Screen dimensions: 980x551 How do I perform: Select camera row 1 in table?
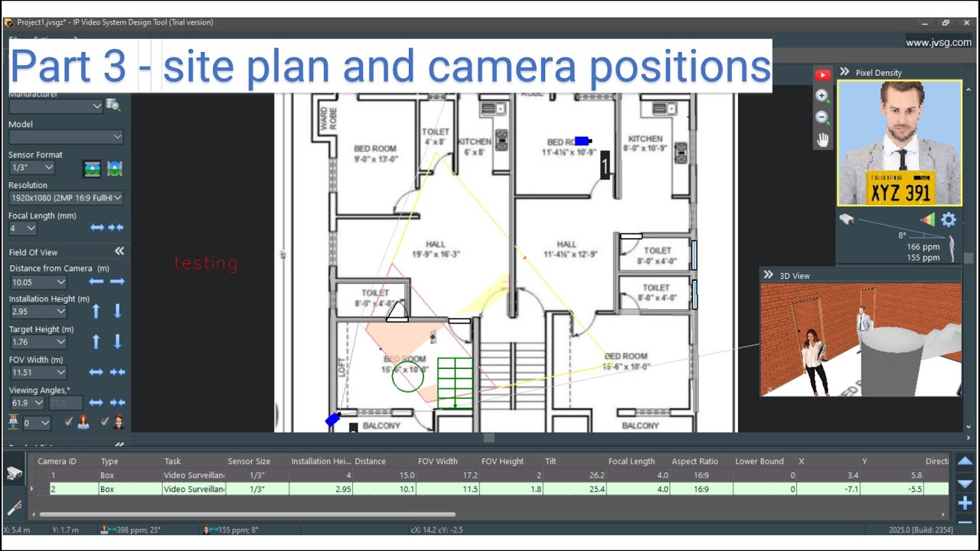[x=490, y=475]
